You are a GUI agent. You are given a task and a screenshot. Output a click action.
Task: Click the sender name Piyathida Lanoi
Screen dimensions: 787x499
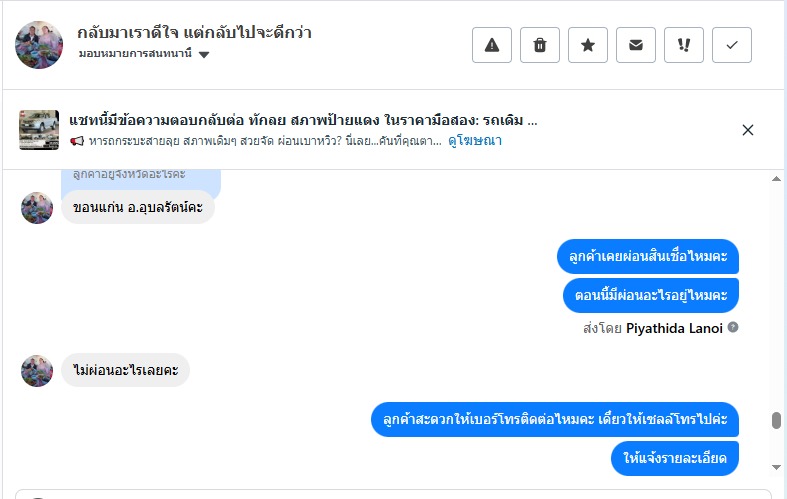tap(673, 327)
